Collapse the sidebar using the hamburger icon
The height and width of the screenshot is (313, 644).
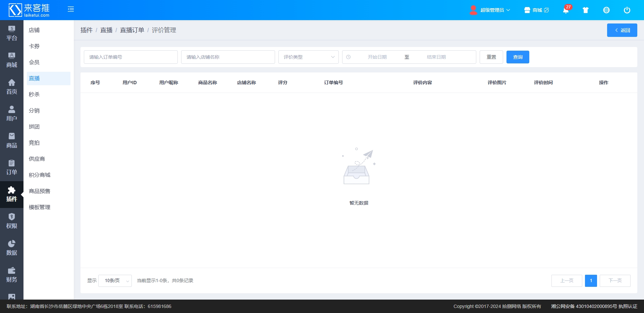[x=71, y=9]
